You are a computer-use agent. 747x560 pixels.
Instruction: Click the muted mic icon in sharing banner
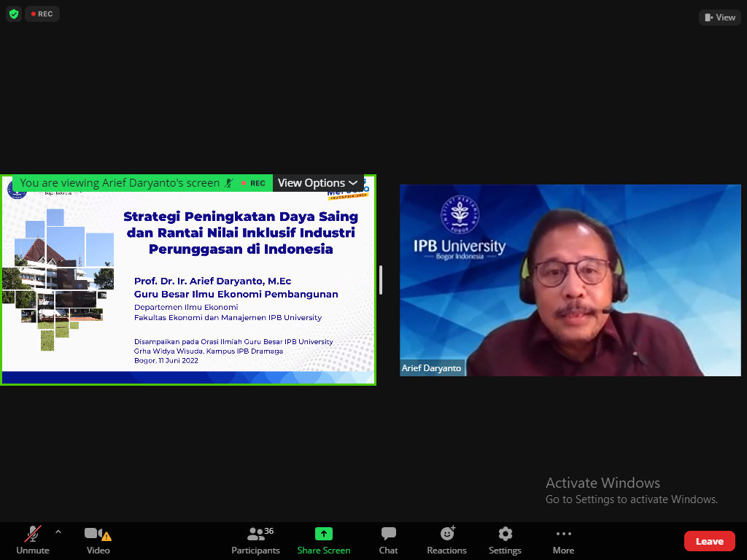[229, 183]
